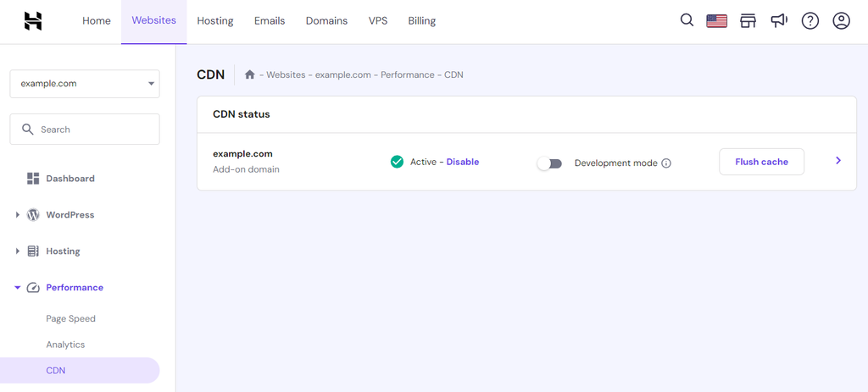Expand the WordPress sidebar section
Viewport: 868px width, 392px height.
(x=18, y=214)
